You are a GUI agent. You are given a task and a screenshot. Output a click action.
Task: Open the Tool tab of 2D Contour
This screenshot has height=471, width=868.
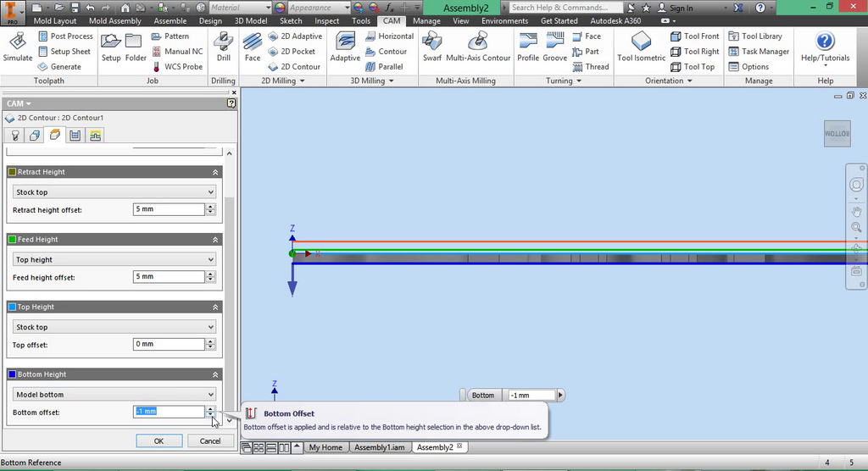click(x=15, y=136)
